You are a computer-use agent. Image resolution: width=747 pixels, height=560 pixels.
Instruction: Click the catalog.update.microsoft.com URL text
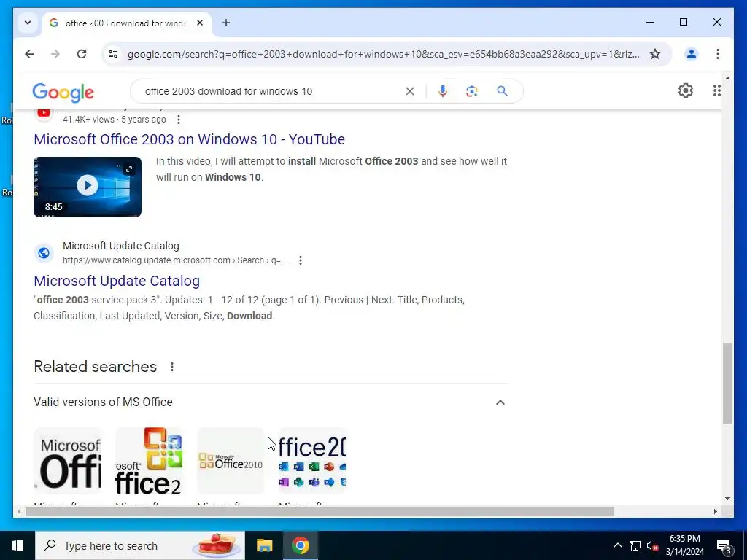175,260
